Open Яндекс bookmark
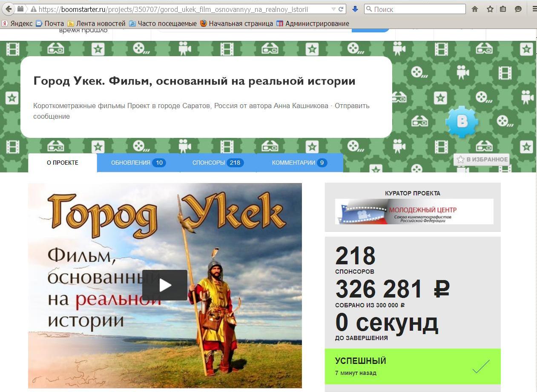Image resolution: width=537 pixels, height=392 pixels. pyautogui.click(x=17, y=24)
